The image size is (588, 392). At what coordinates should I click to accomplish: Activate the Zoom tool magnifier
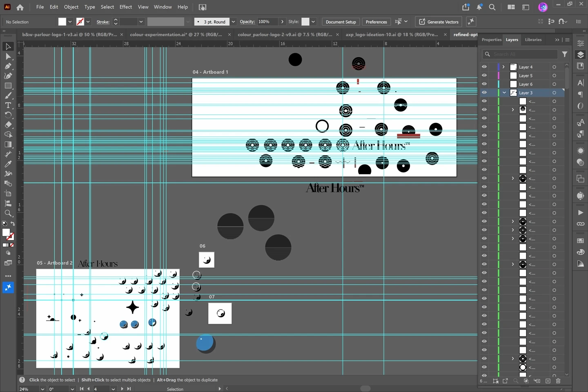tap(8, 213)
